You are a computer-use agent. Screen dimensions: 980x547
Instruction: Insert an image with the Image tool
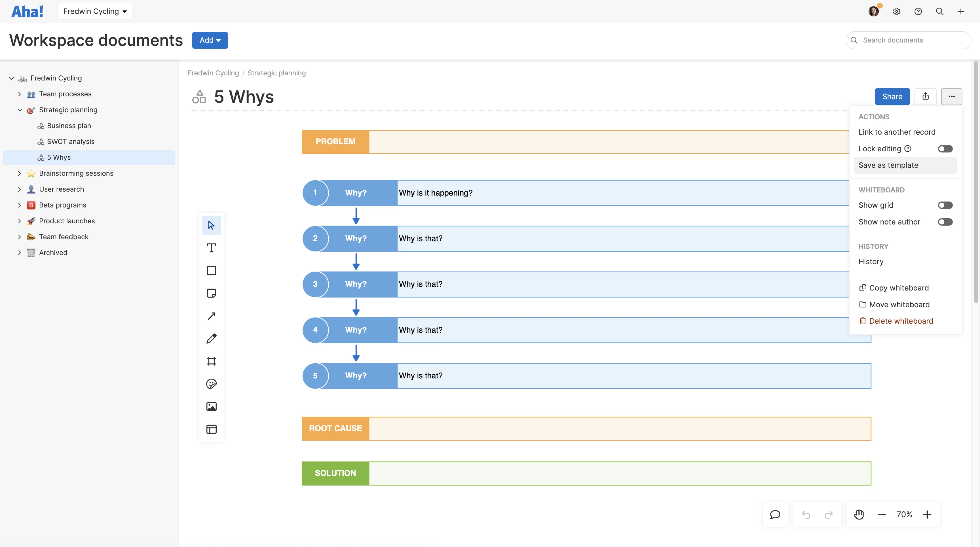pyautogui.click(x=212, y=406)
